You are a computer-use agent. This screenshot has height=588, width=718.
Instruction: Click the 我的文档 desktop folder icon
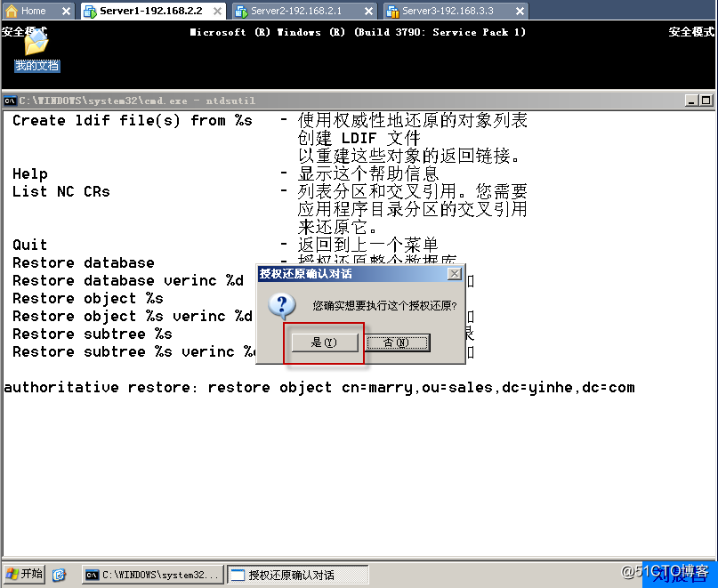point(36,51)
